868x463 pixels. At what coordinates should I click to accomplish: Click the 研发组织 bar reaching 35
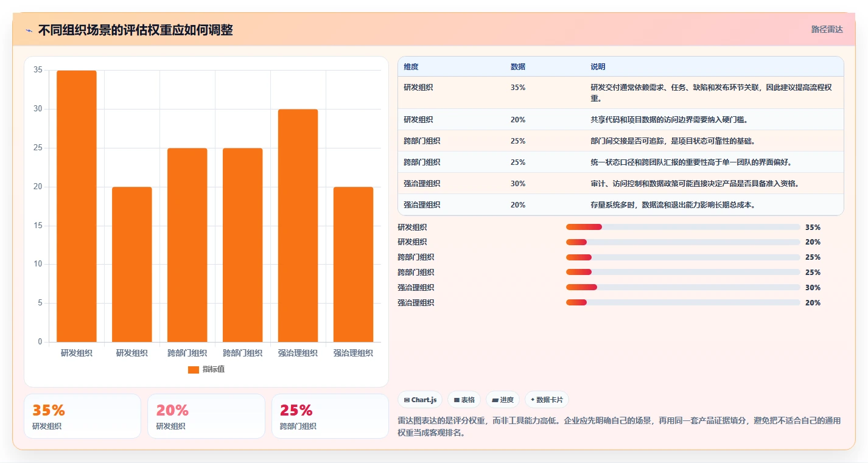tap(77, 206)
